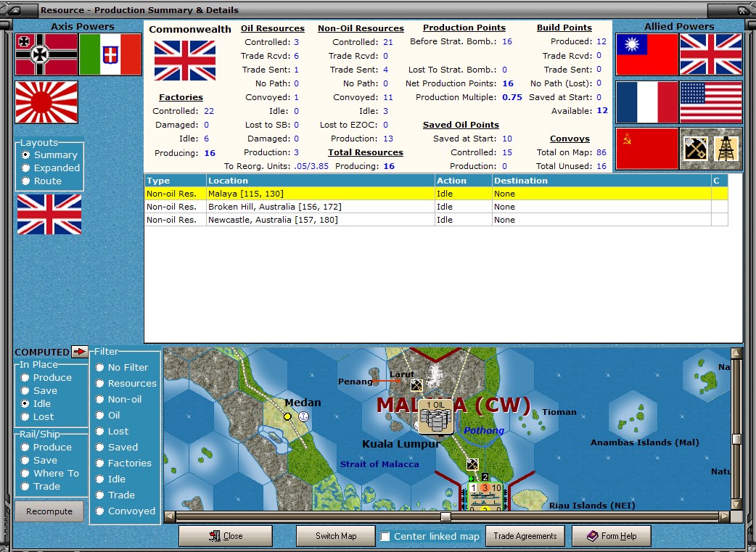756x552 pixels.
Task: Select Rail/Ship Produce option
Action: (x=46, y=447)
